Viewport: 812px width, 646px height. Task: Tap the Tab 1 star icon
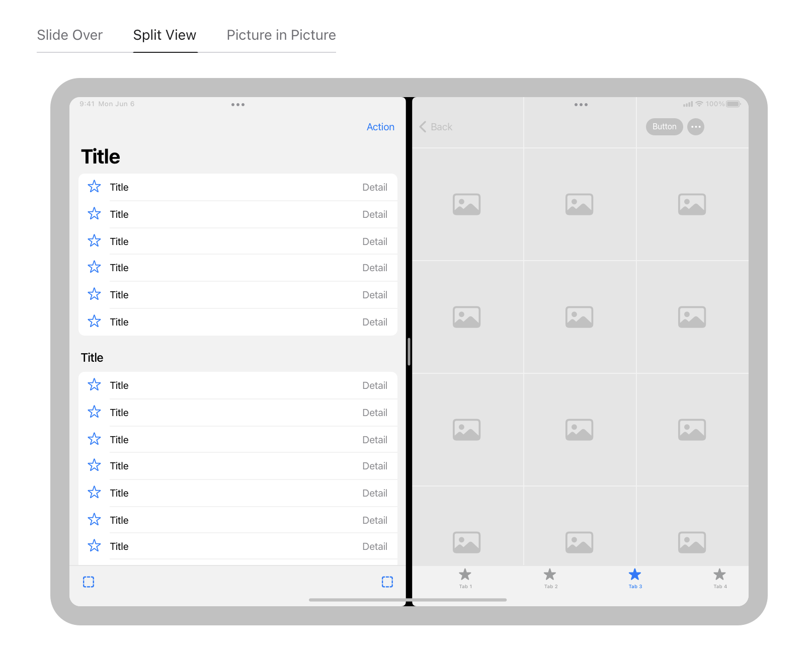[x=465, y=575]
